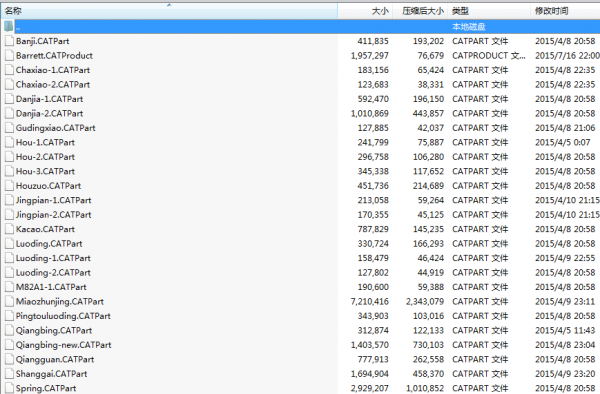Image resolution: width=600 pixels, height=394 pixels.
Task: Click the file icon beside Barrett.CATProduct
Action: (9, 55)
